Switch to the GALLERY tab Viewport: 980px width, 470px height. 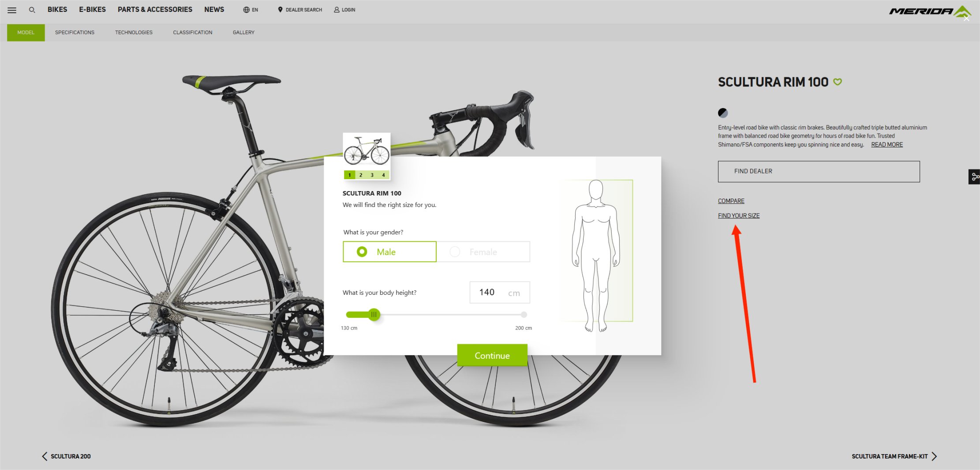243,33
